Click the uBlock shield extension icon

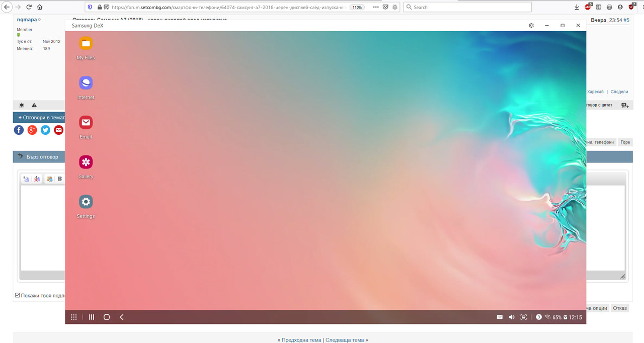(x=632, y=7)
